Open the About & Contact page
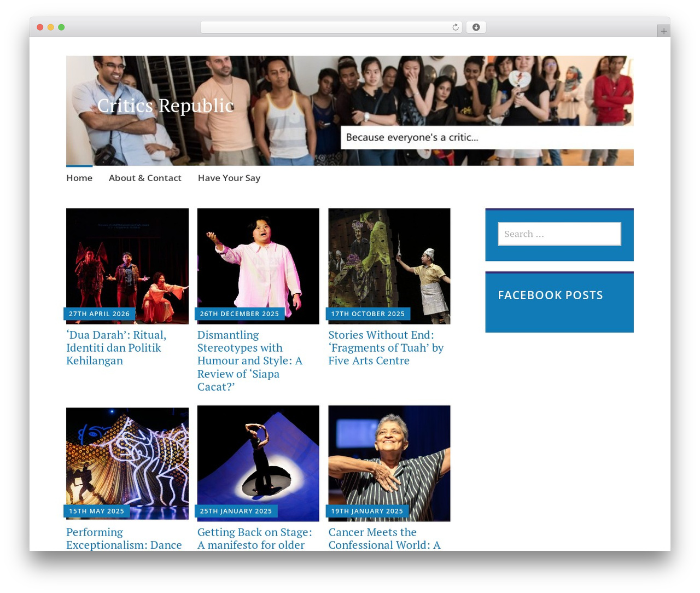 coord(145,178)
